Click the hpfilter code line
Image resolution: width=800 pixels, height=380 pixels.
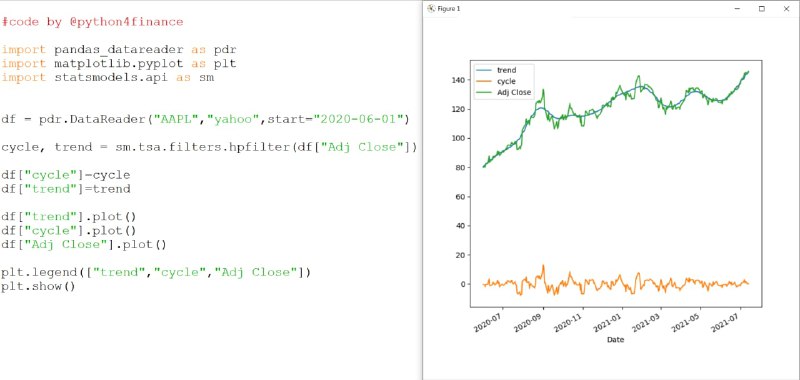(209, 147)
